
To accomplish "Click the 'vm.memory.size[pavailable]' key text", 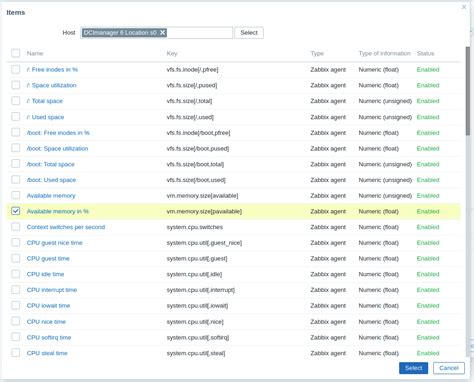I will coord(204,211).
